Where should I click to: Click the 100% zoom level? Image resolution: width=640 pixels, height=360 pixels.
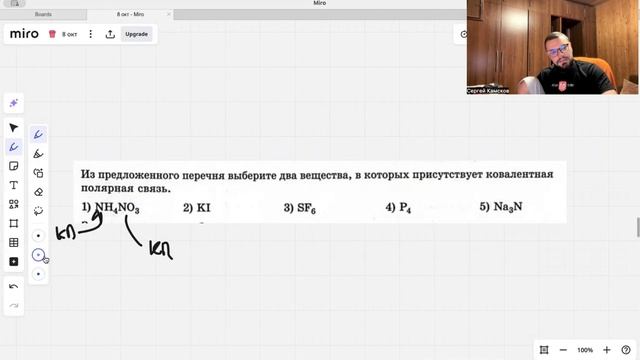(x=585, y=350)
